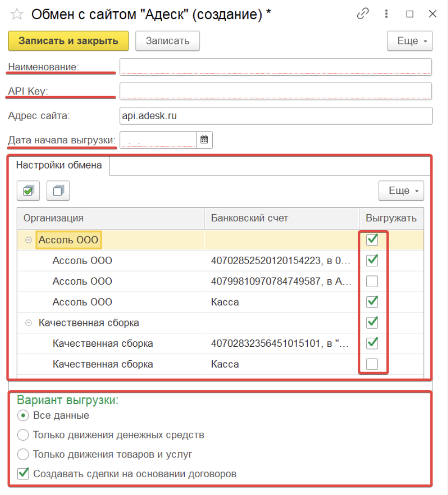
Task: Maximize the exchange settings window
Action: click(410, 14)
